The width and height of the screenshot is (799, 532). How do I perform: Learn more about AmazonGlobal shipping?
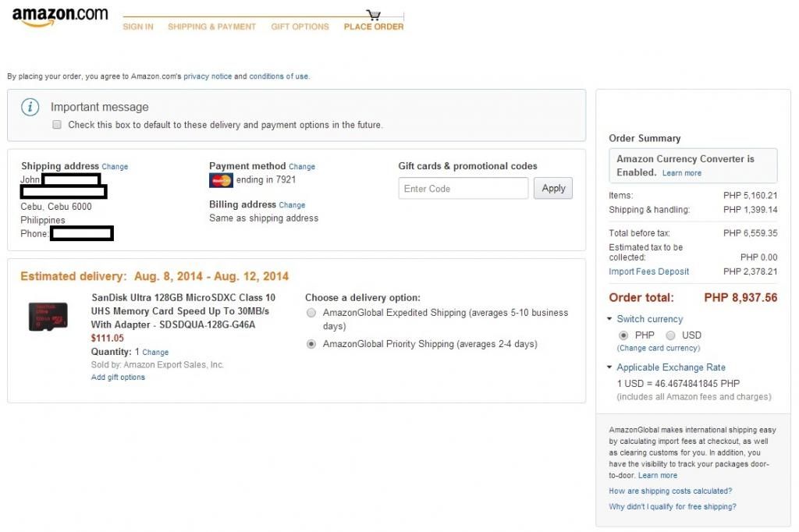click(658, 475)
